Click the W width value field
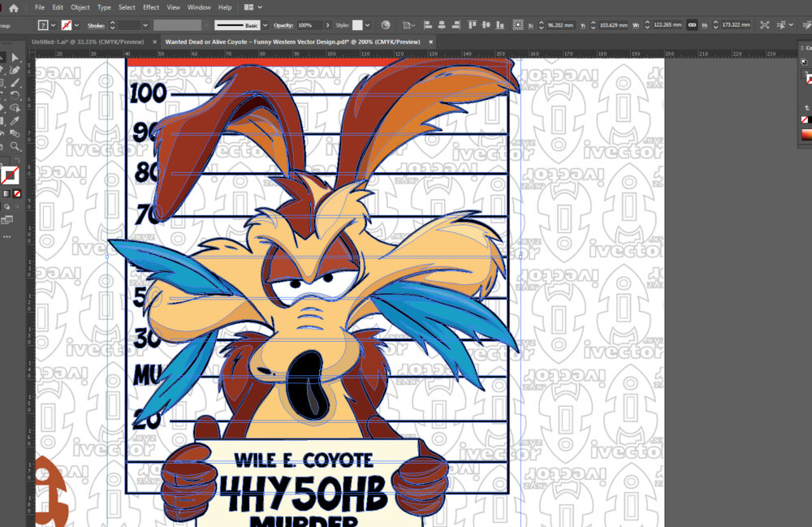 click(x=667, y=25)
